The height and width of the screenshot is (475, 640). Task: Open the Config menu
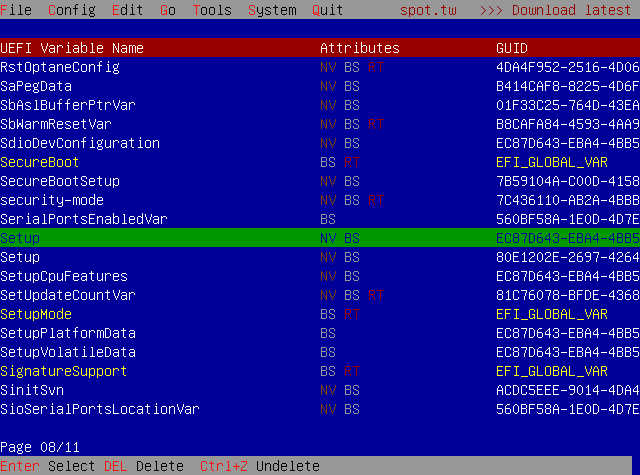(71, 10)
